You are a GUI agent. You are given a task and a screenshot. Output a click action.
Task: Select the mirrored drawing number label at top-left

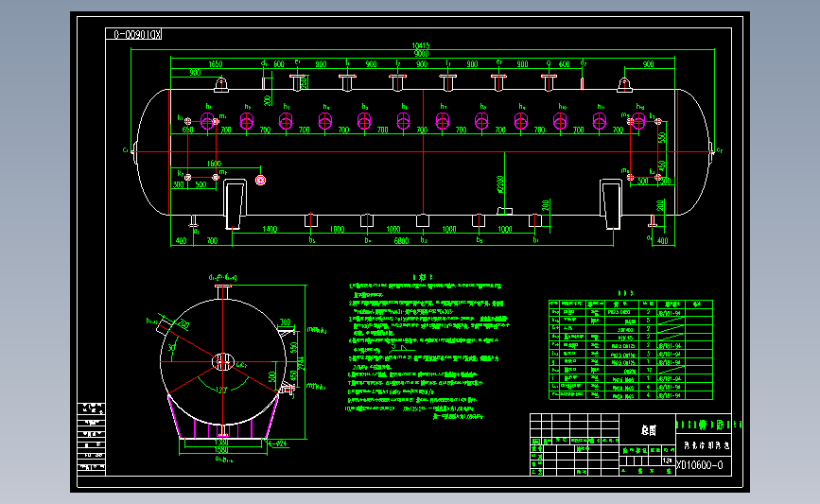[x=133, y=34]
